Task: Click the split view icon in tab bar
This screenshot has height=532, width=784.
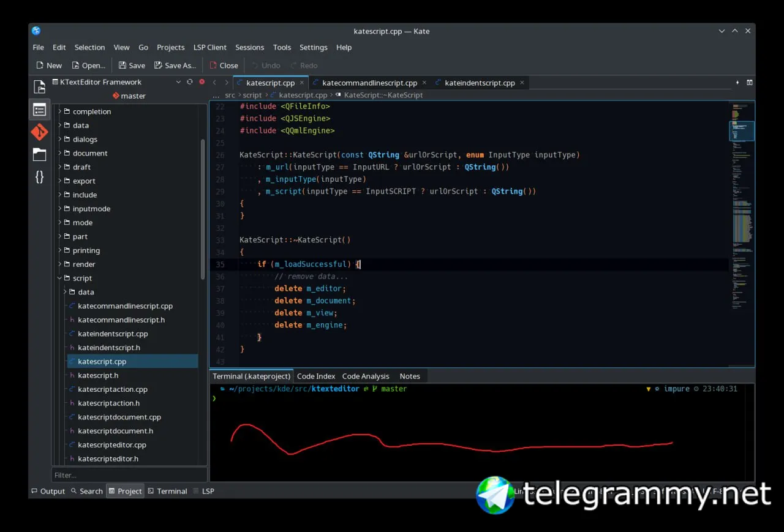Action: click(749, 83)
